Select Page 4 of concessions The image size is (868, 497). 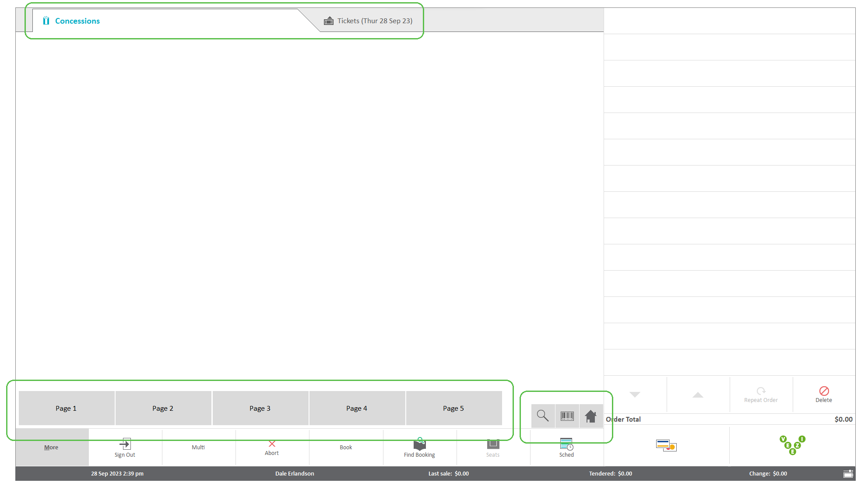[357, 408]
